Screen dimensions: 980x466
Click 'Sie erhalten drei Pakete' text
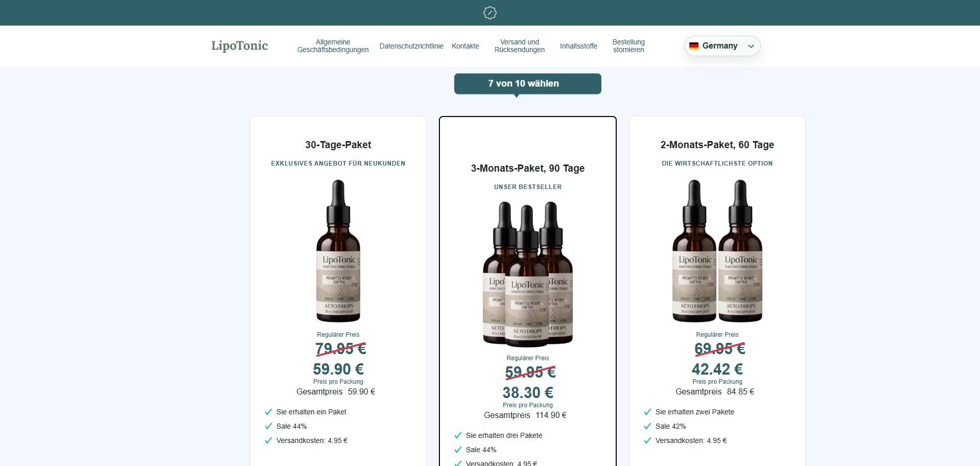tap(504, 435)
